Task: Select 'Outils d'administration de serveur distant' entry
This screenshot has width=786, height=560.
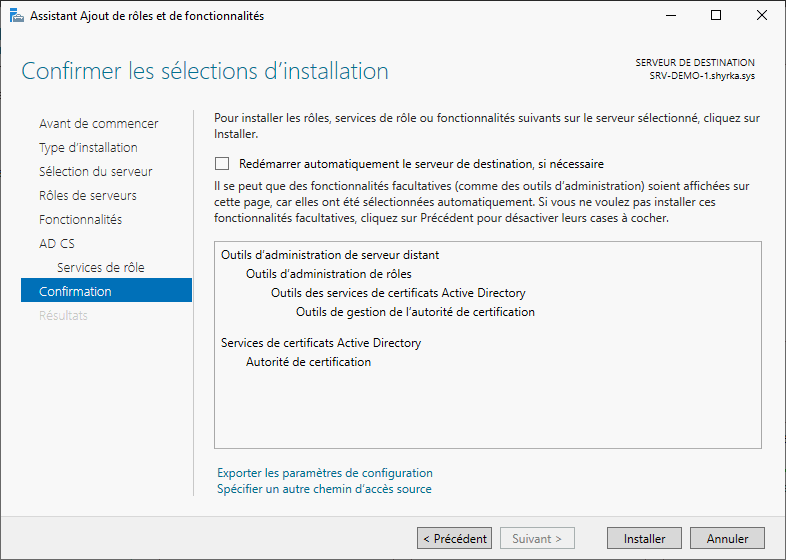Action: tap(329, 255)
